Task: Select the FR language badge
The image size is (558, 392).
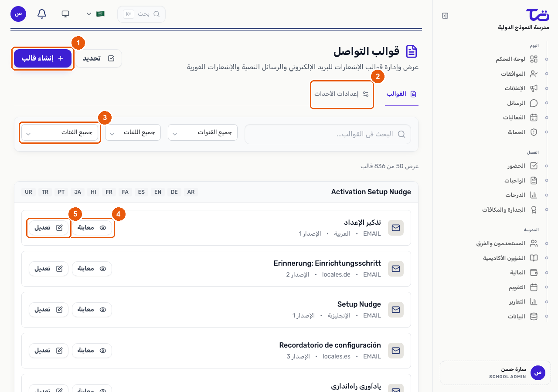Action: tap(109, 192)
